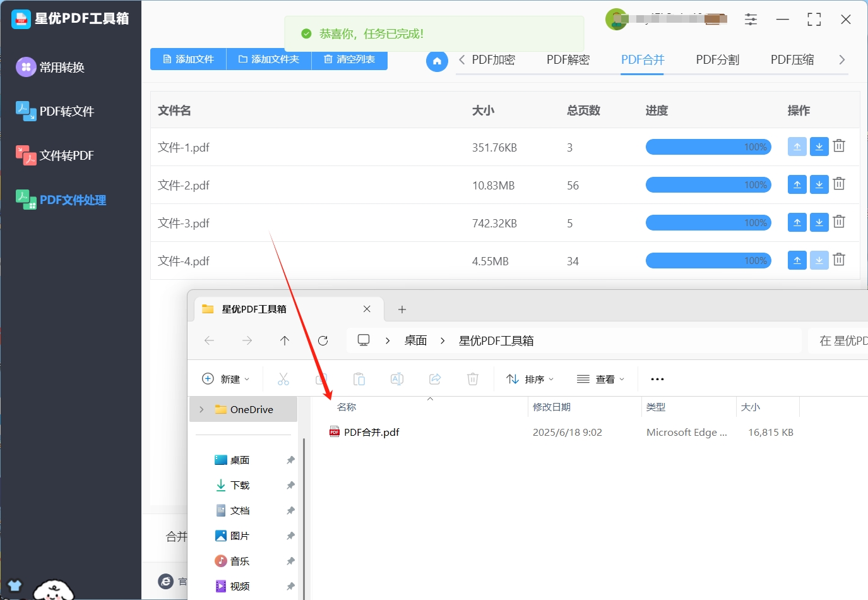Show previous tabs with left chevron
This screenshot has height=600, width=868.
point(462,60)
